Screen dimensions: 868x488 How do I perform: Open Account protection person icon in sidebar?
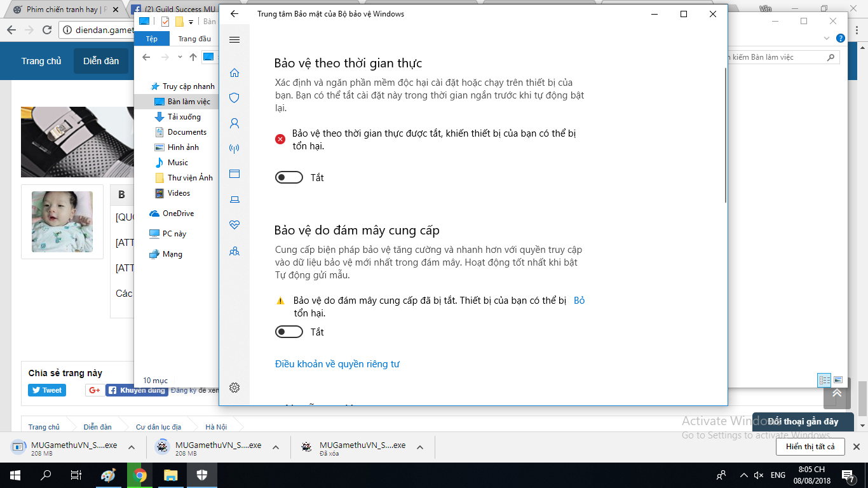[234, 123]
